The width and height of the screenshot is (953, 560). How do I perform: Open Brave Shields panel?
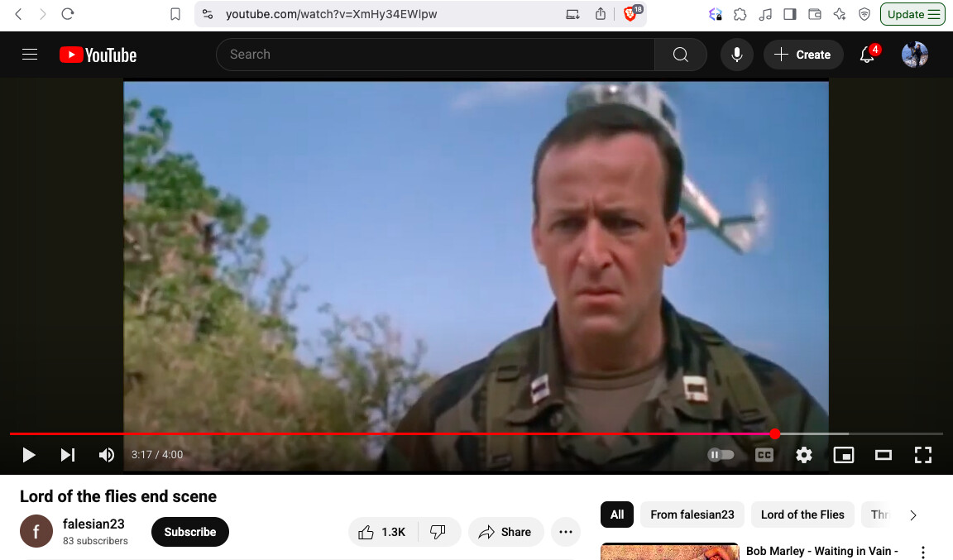[x=630, y=14]
